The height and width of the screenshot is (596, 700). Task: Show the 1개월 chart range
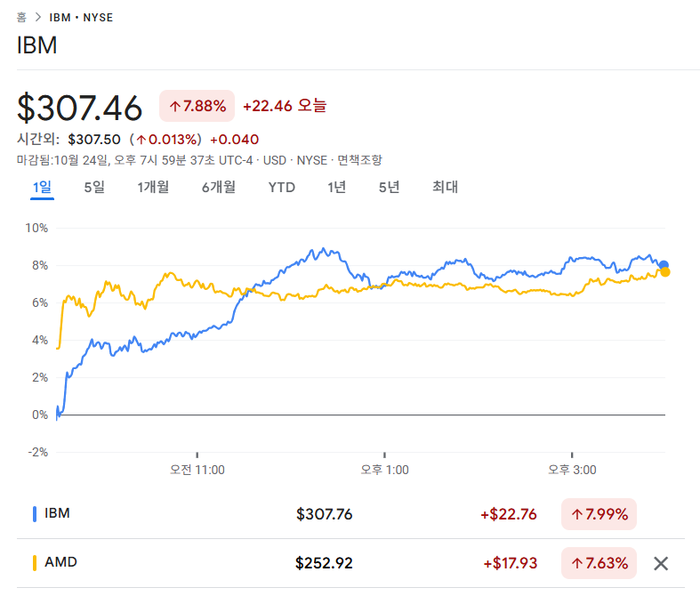[153, 187]
